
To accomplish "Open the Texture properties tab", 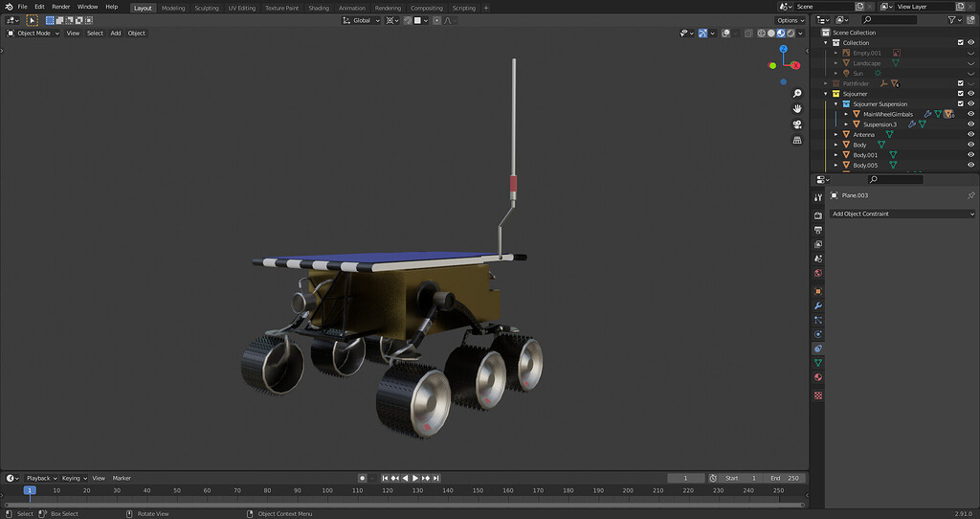I will coord(818,395).
